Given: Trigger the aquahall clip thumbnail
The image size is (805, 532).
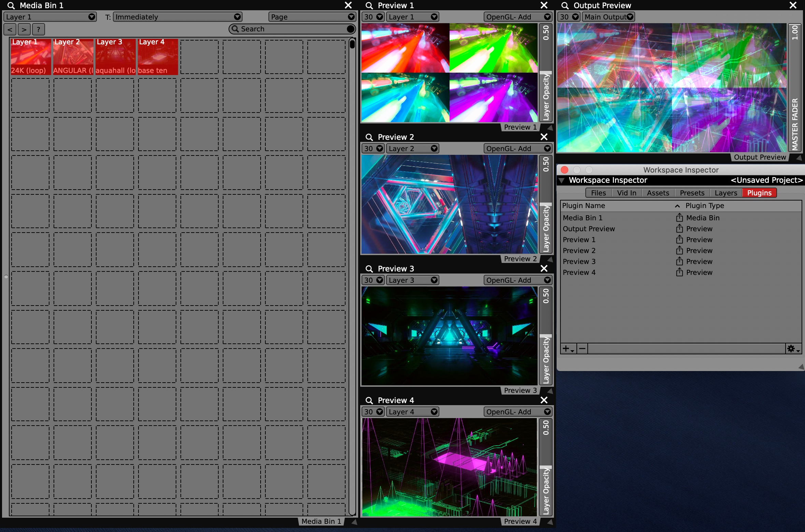Looking at the screenshot, I should pyautogui.click(x=115, y=57).
